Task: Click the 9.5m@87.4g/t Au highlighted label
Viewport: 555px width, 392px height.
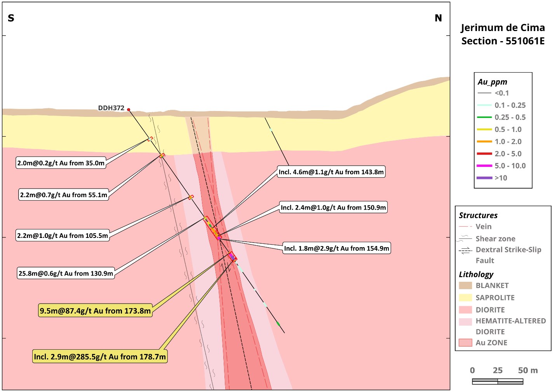Action: tap(95, 311)
